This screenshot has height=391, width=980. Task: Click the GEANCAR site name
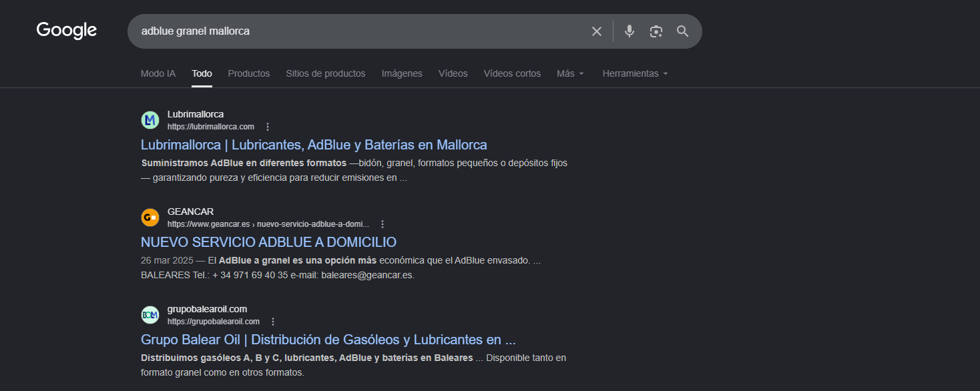pos(190,212)
